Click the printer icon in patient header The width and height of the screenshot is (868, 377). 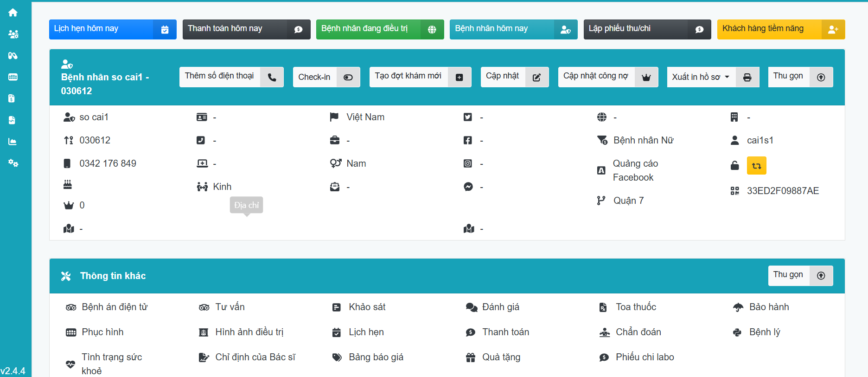pyautogui.click(x=747, y=77)
